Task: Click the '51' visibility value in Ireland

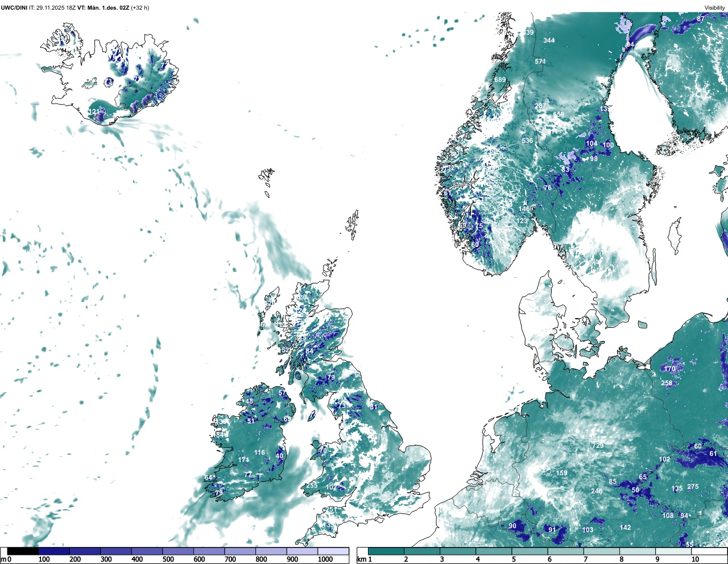Action: coord(251,421)
